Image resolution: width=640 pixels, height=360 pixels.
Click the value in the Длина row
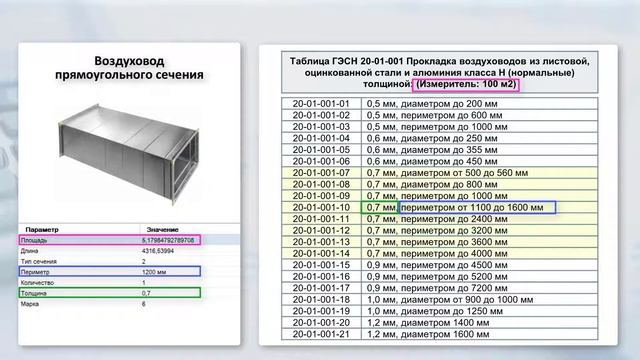click(x=158, y=251)
